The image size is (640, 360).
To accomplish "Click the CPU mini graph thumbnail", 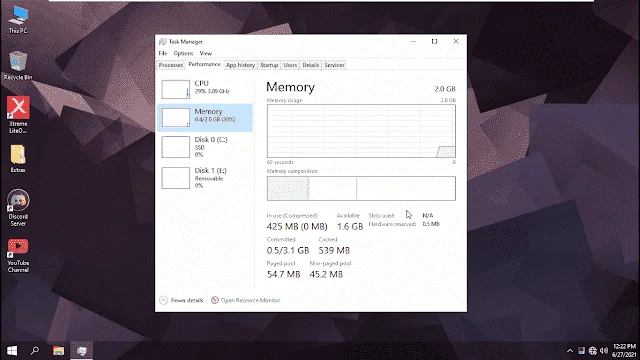I will (176, 89).
